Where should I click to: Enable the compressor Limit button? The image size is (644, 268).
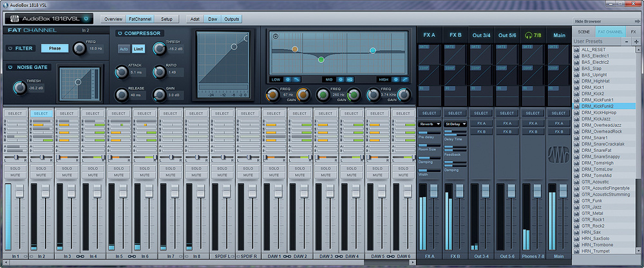[x=138, y=49]
